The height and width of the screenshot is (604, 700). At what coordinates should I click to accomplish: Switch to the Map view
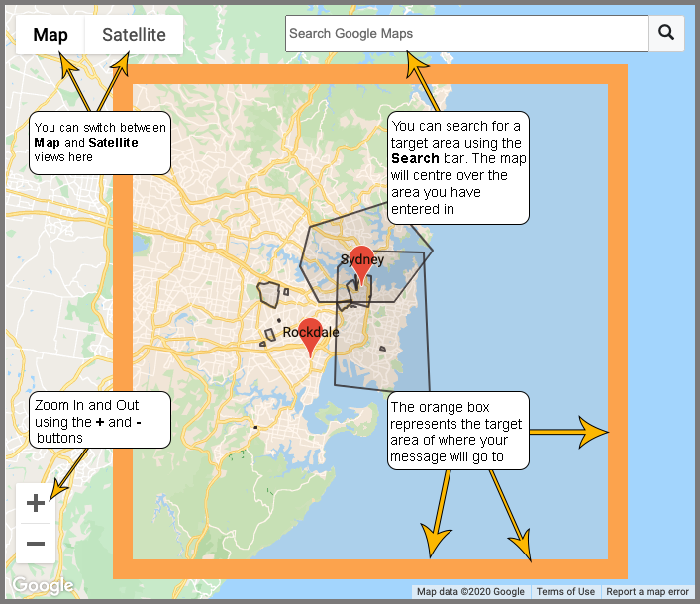[x=50, y=35]
